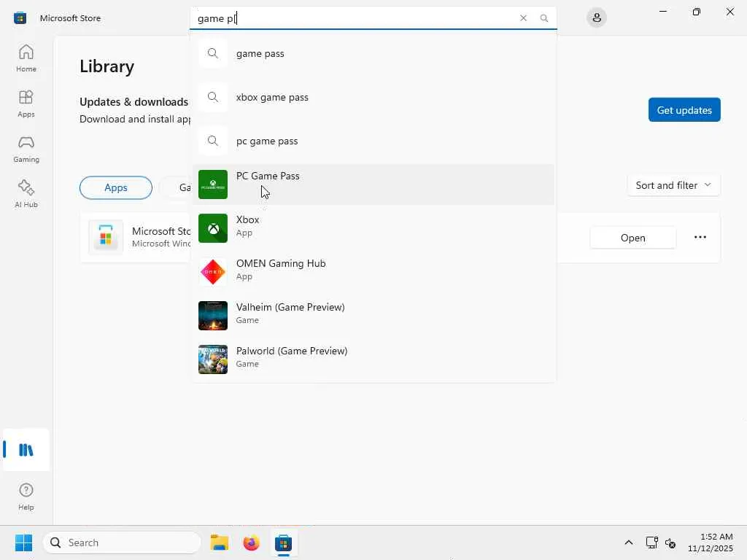Click Microsoft Store taskbar icon
Screen dimensions: 747x560
283,542
